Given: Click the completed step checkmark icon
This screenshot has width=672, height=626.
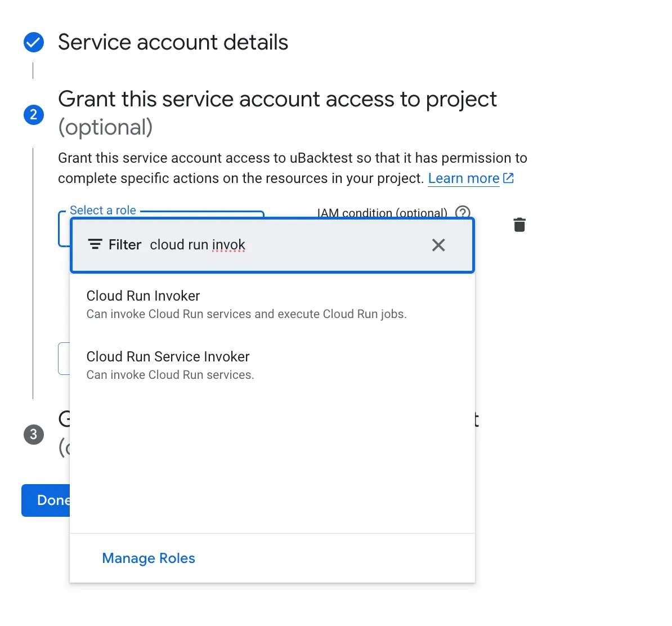Looking at the screenshot, I should pos(34,42).
